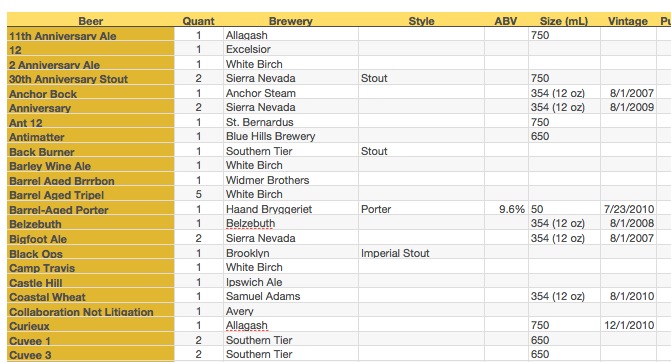The image size is (671, 362).
Task: Click the Style column header
Action: coord(421,21)
